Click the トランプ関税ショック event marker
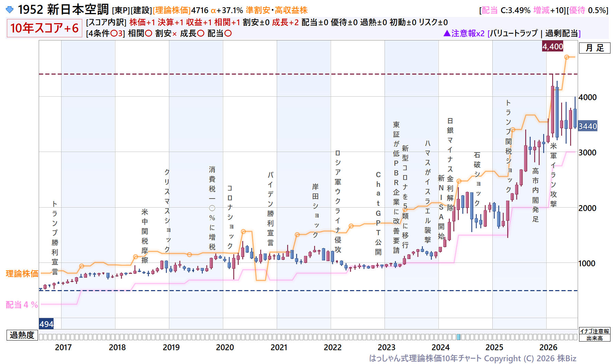Screen dimensions: 615x364 509,146
